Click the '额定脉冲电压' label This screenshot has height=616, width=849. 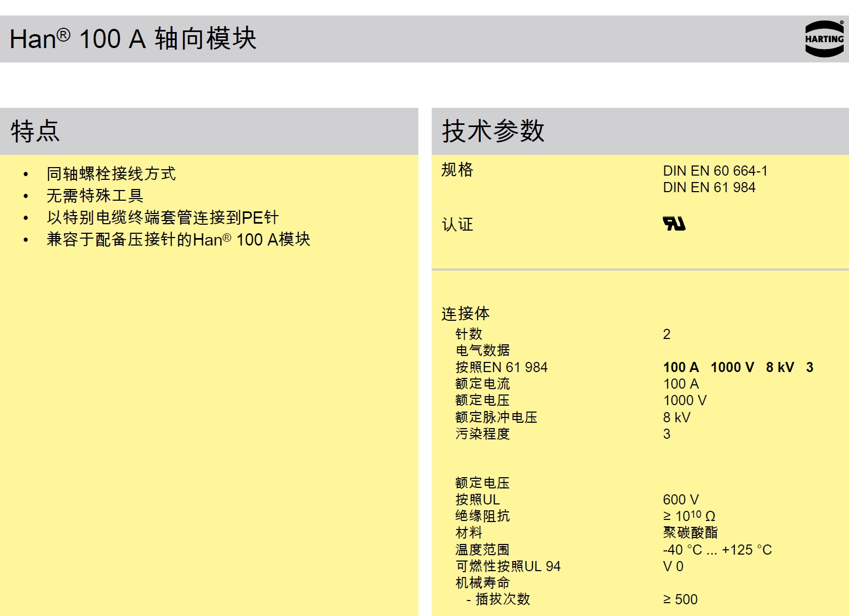pyautogui.click(x=496, y=417)
